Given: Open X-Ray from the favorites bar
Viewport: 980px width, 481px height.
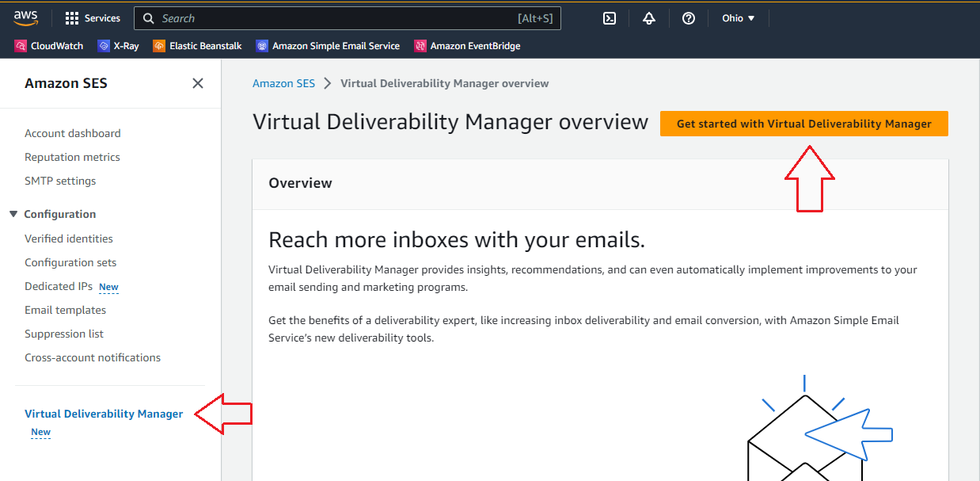Looking at the screenshot, I should click(118, 45).
